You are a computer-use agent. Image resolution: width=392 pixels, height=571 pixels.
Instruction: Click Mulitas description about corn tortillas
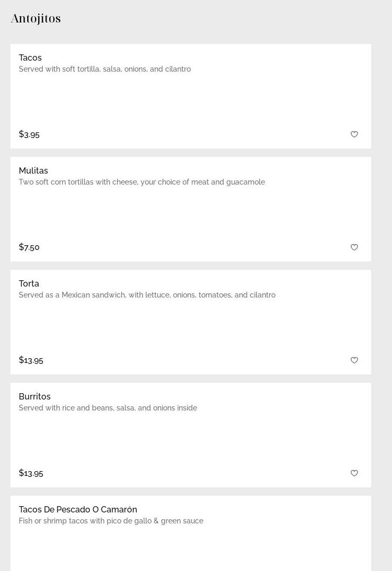click(142, 182)
